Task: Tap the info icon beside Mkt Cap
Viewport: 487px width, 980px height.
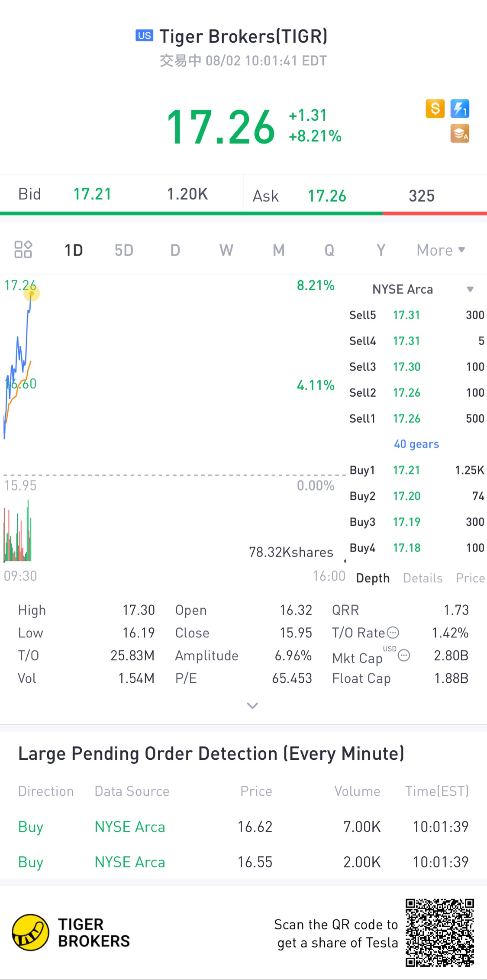Action: [x=403, y=655]
